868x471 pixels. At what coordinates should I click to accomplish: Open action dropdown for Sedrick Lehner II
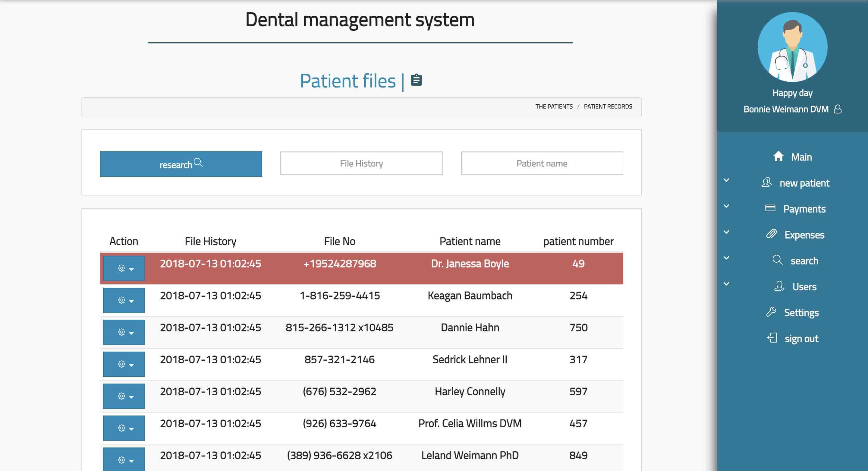pyautogui.click(x=124, y=364)
